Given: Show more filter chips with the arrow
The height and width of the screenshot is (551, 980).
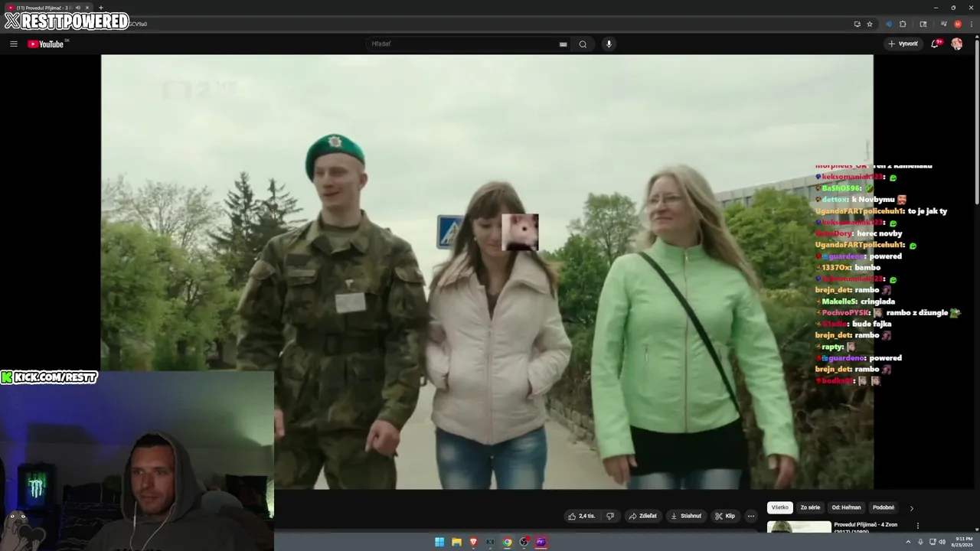Looking at the screenshot, I should coord(911,507).
